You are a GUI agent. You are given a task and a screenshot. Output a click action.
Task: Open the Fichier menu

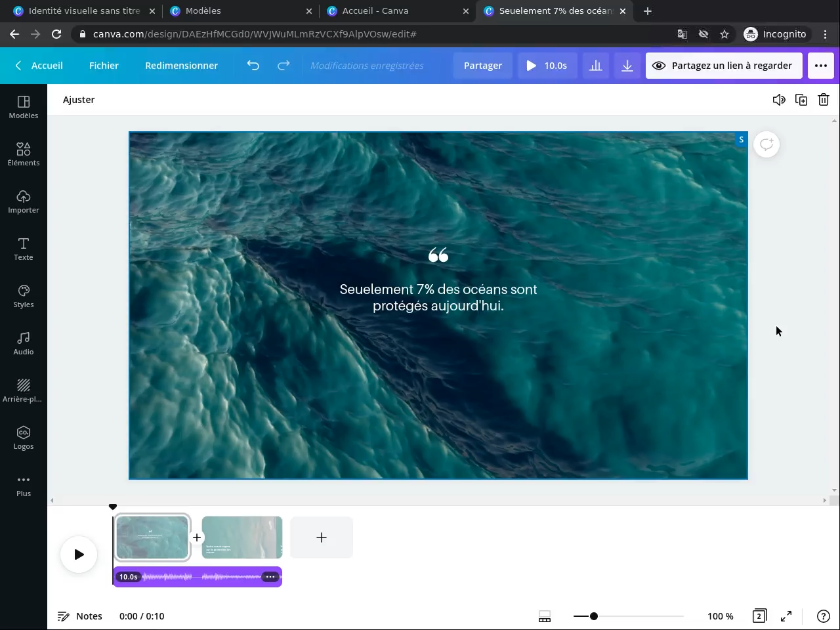coord(104,66)
